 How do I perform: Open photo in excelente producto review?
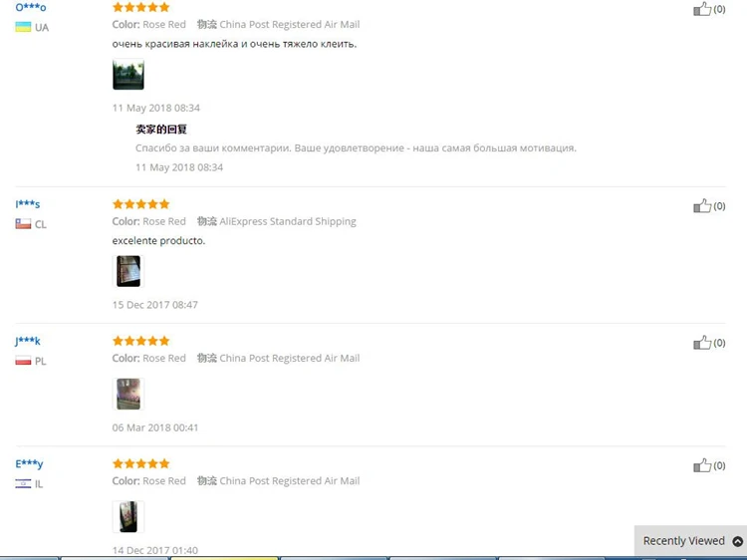(x=128, y=271)
